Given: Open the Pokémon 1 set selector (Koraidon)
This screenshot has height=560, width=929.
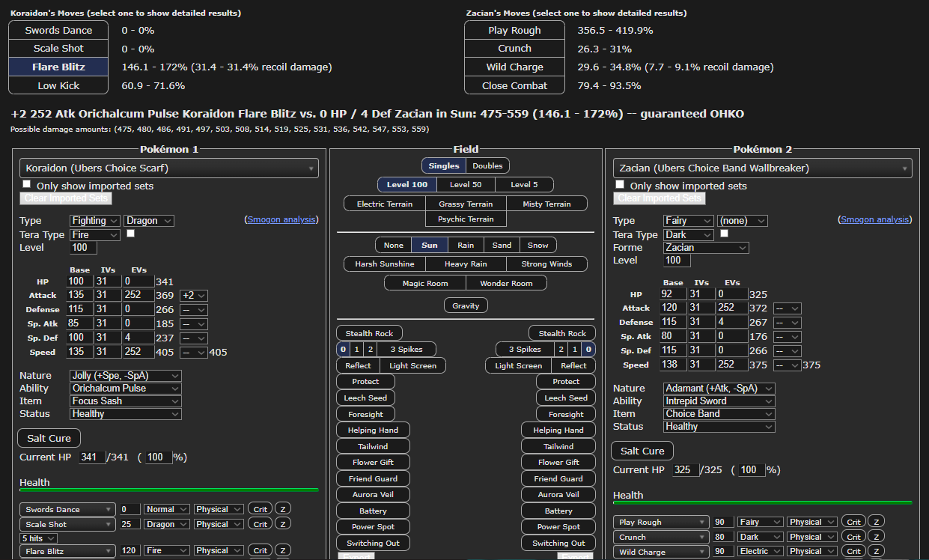Looking at the screenshot, I should pyautogui.click(x=169, y=168).
